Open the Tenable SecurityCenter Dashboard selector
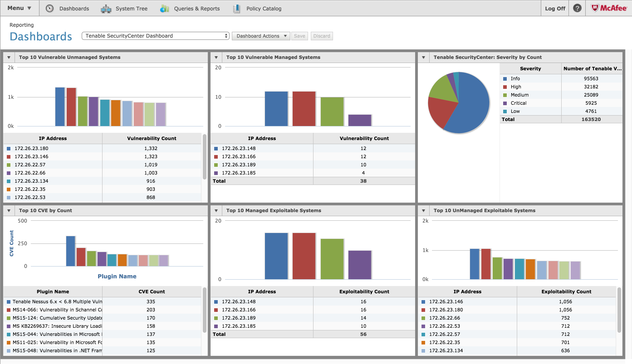 (x=155, y=36)
